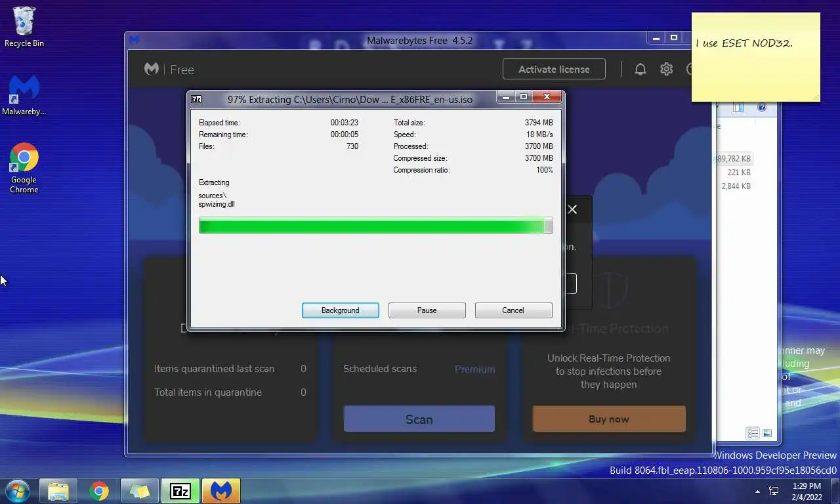Image resolution: width=840 pixels, height=504 pixels.
Task: Open Explorer help question mark icon
Action: click(762, 108)
